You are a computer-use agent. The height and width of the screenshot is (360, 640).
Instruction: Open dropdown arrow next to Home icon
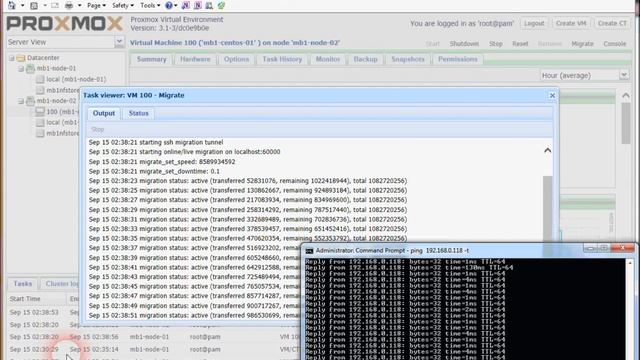(22, 5)
